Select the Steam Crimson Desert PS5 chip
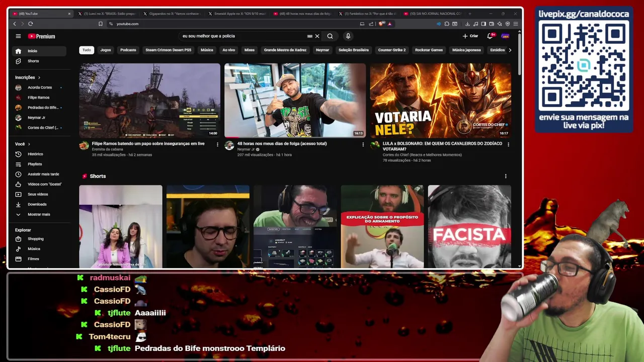The height and width of the screenshot is (362, 644). [x=169, y=50]
